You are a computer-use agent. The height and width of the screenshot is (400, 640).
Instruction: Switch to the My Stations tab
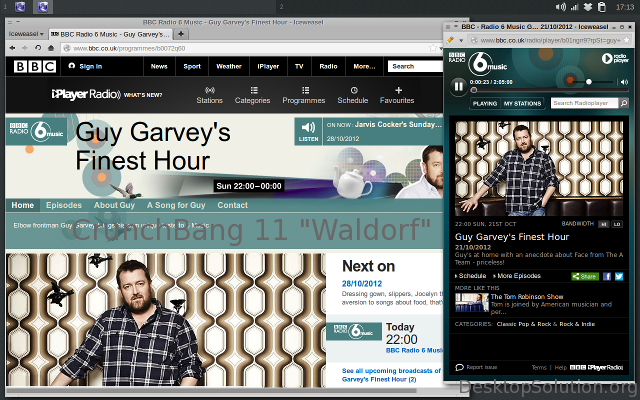pos(523,103)
